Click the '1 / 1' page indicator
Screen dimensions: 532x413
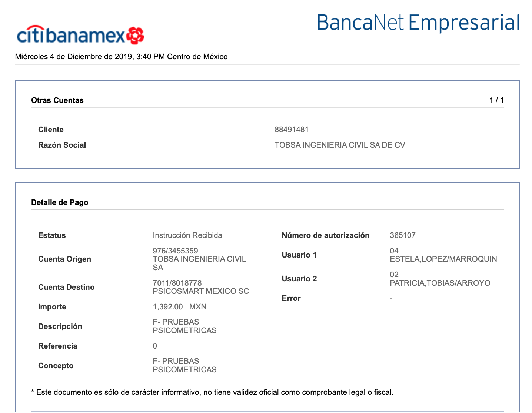[496, 100]
